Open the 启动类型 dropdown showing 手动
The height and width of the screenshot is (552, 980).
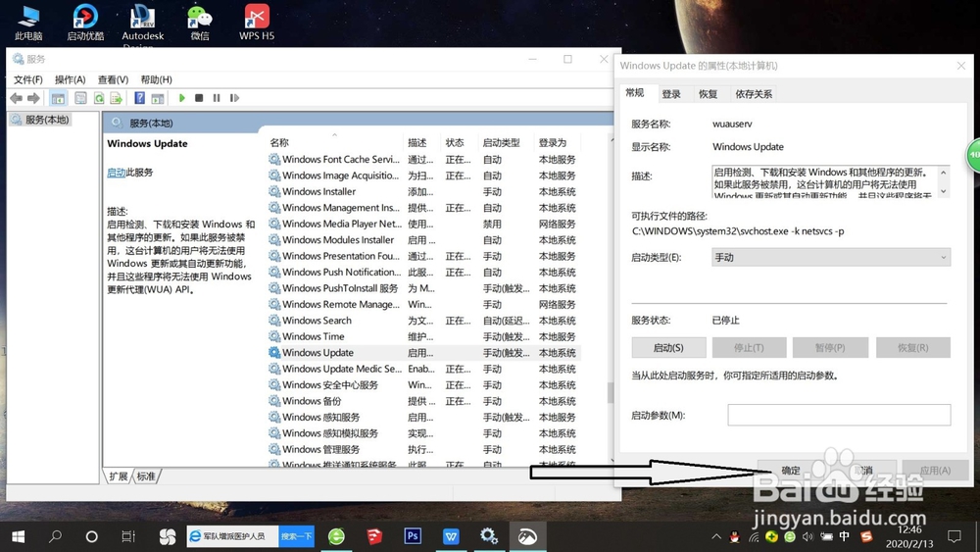click(831, 258)
